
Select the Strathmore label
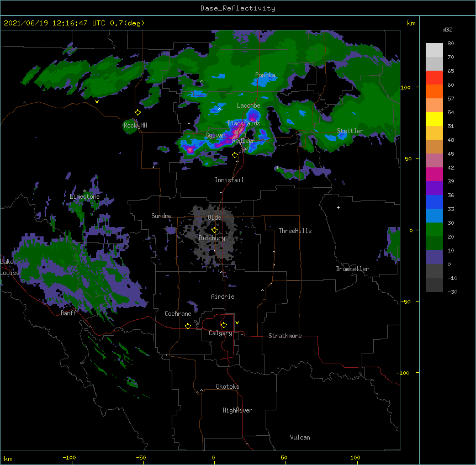pos(285,336)
